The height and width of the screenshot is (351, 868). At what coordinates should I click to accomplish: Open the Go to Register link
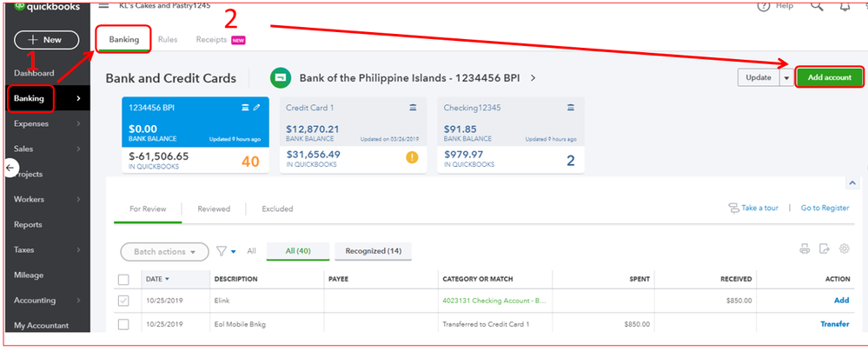tap(825, 209)
